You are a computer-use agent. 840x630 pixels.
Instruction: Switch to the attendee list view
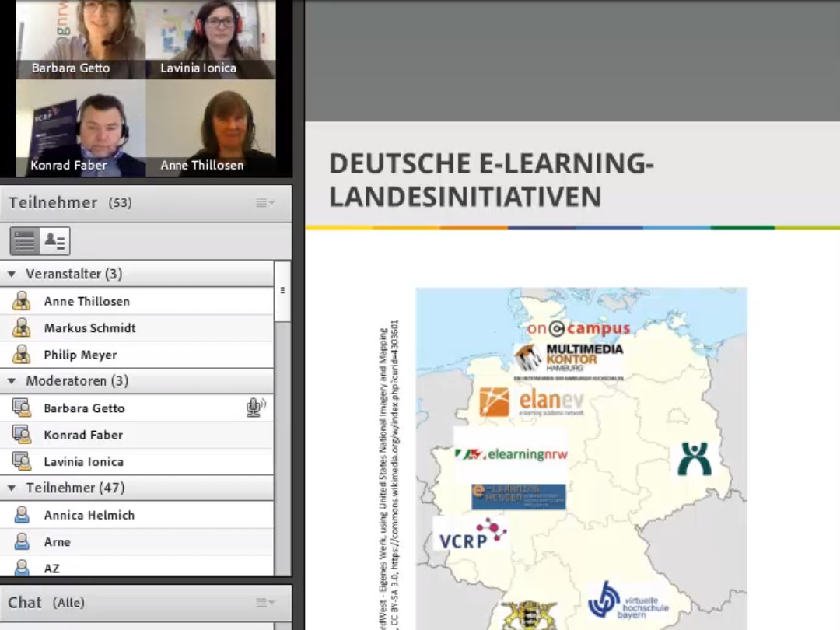25,241
